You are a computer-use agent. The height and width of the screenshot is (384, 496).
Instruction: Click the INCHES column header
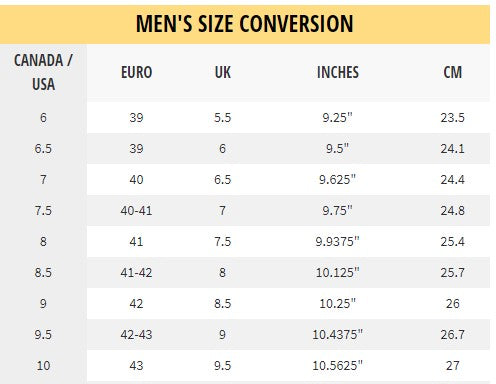point(338,72)
